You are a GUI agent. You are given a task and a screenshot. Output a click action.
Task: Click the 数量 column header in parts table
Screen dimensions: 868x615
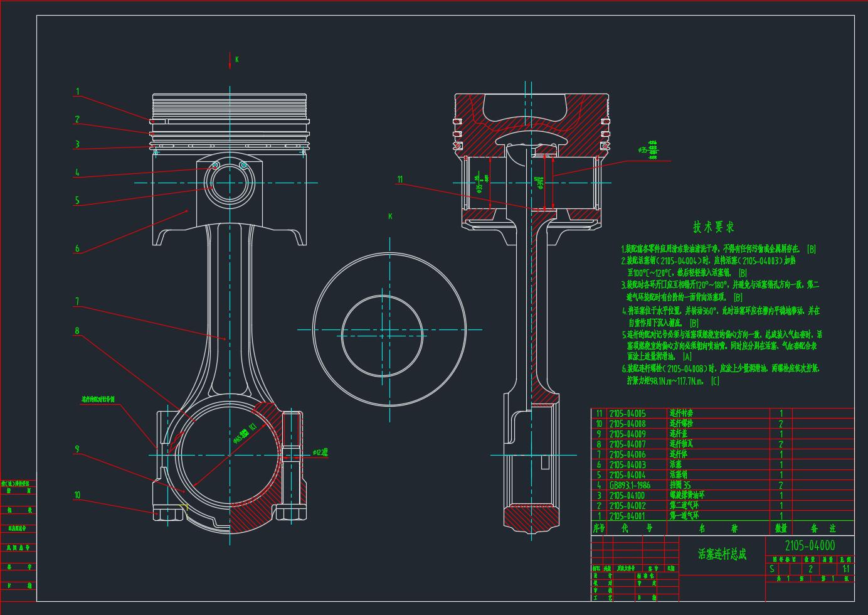[781, 528]
